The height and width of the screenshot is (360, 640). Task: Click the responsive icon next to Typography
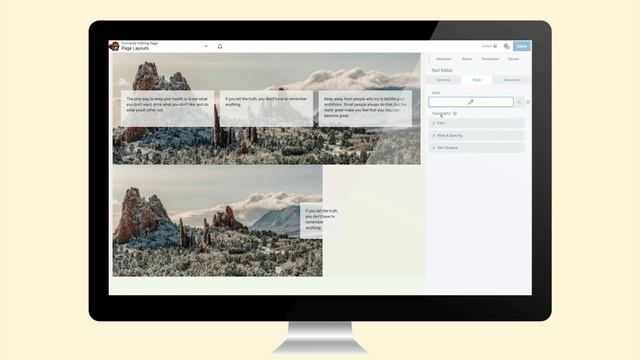[x=455, y=113]
